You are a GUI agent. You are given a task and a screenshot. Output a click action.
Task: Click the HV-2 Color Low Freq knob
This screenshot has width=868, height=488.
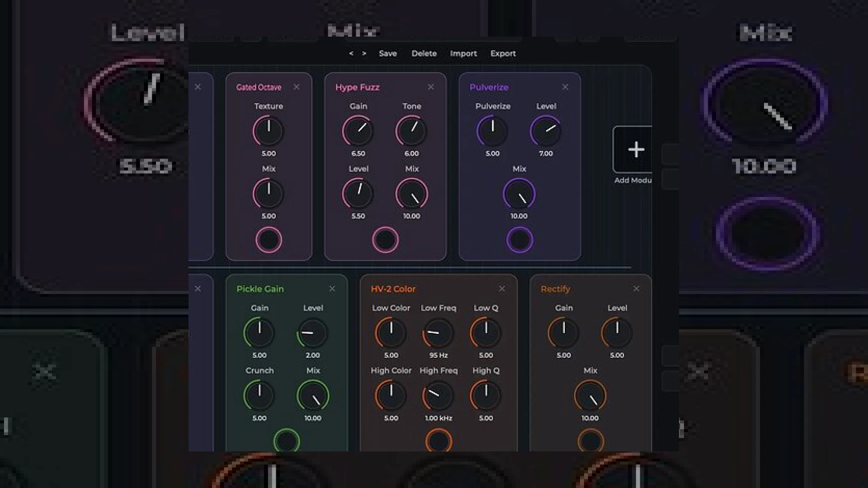[x=439, y=333]
